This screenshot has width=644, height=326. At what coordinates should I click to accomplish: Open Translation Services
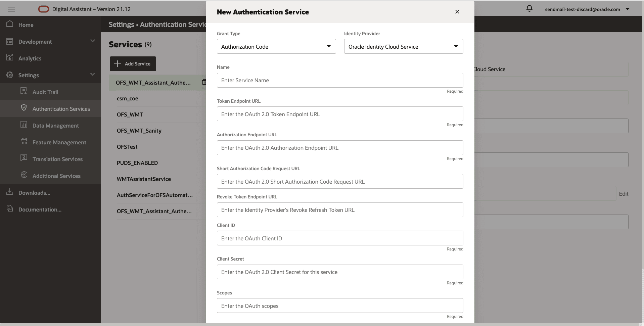(x=57, y=159)
